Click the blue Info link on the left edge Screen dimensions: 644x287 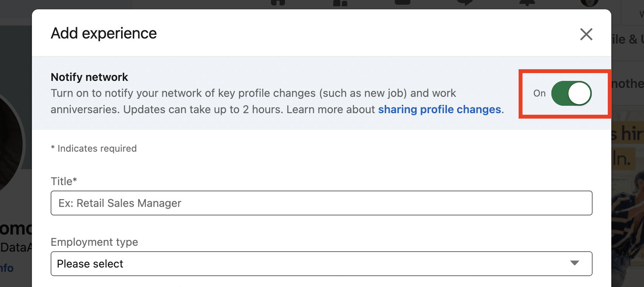point(7,268)
